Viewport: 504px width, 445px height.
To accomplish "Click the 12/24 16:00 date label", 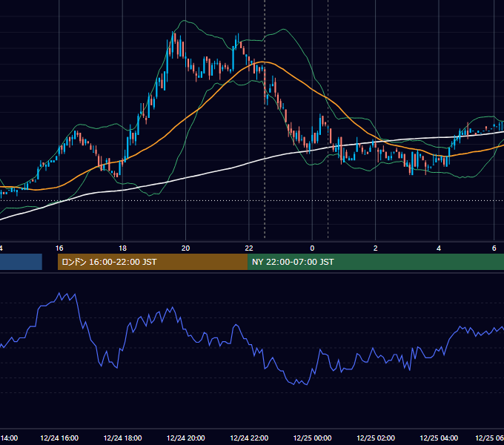I will [x=59, y=438].
